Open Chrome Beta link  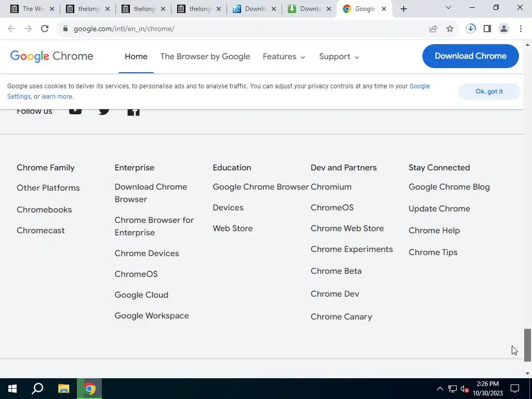[336, 271]
